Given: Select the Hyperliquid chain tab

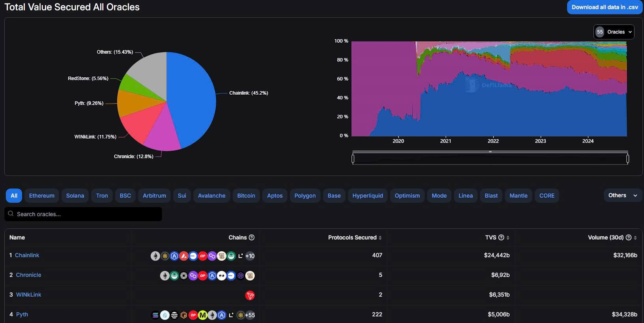Looking at the screenshot, I should (x=368, y=196).
